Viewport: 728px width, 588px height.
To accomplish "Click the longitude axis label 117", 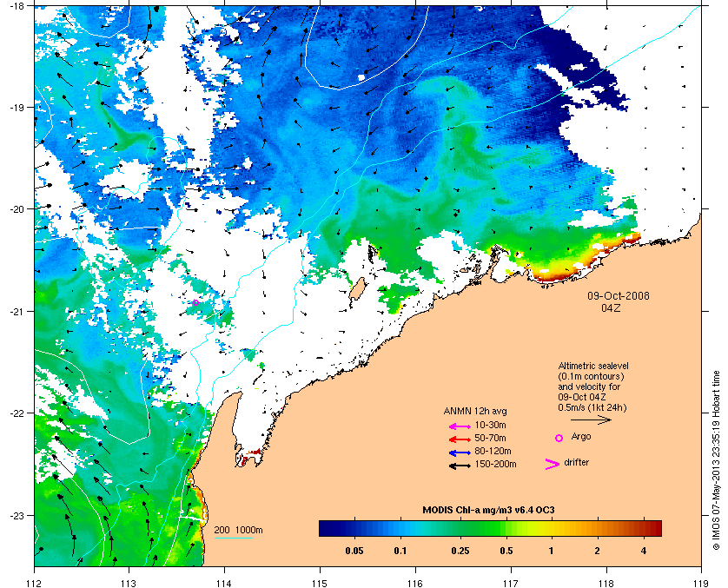I will (511, 584).
